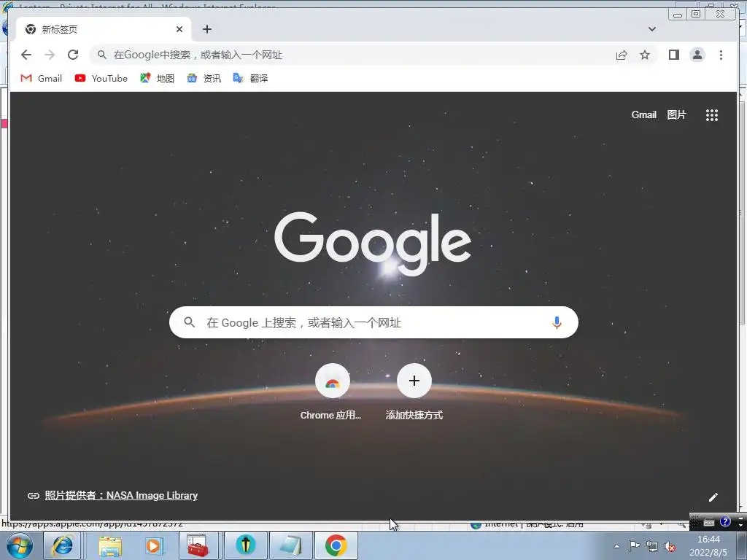
Task: Bookmark this tab with the star icon
Action: pyautogui.click(x=645, y=55)
